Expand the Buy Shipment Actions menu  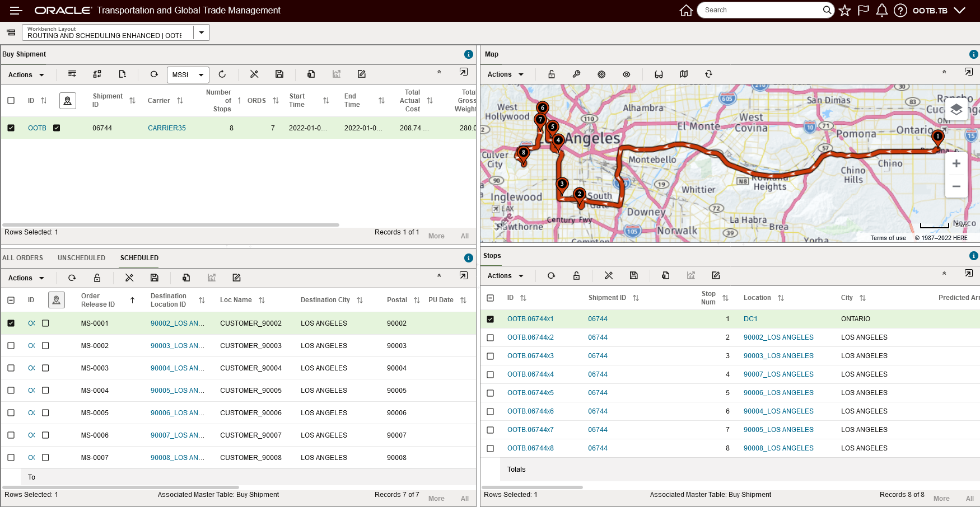[x=26, y=75]
